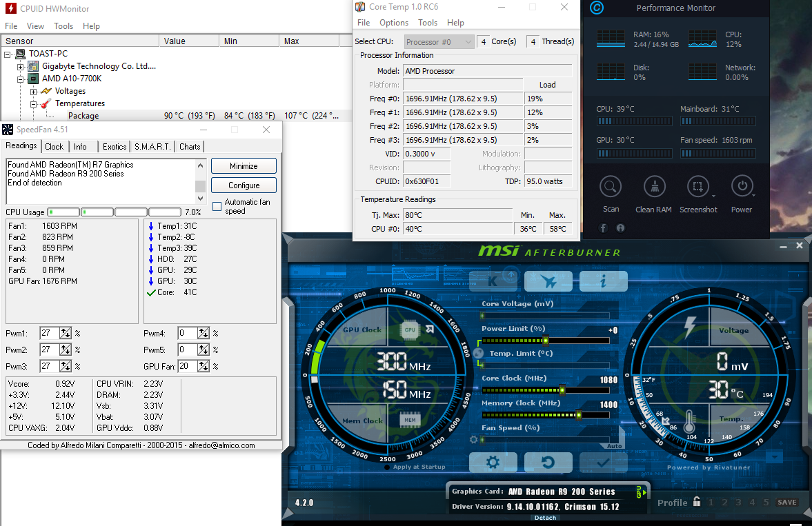This screenshot has width=812, height=526.
Task: Click the GPU chip icon near GPU Clock
Action: [x=410, y=330]
